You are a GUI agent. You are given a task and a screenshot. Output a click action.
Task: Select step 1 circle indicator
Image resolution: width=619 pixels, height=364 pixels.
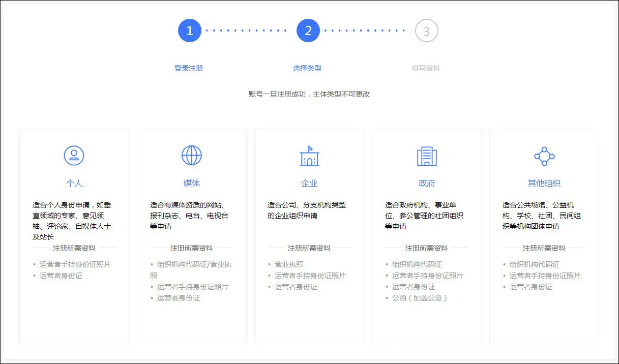190,31
